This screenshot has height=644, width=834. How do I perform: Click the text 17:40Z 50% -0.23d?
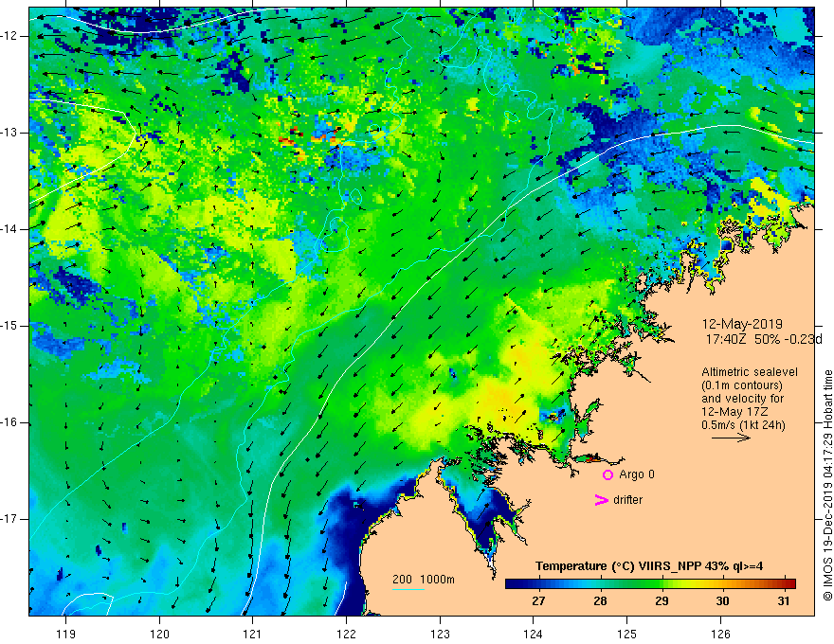[764, 339]
